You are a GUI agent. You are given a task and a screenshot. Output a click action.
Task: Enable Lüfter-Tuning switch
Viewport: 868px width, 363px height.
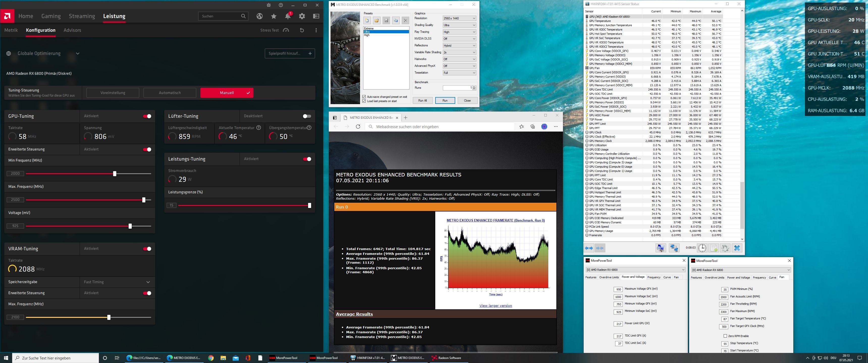point(307,116)
